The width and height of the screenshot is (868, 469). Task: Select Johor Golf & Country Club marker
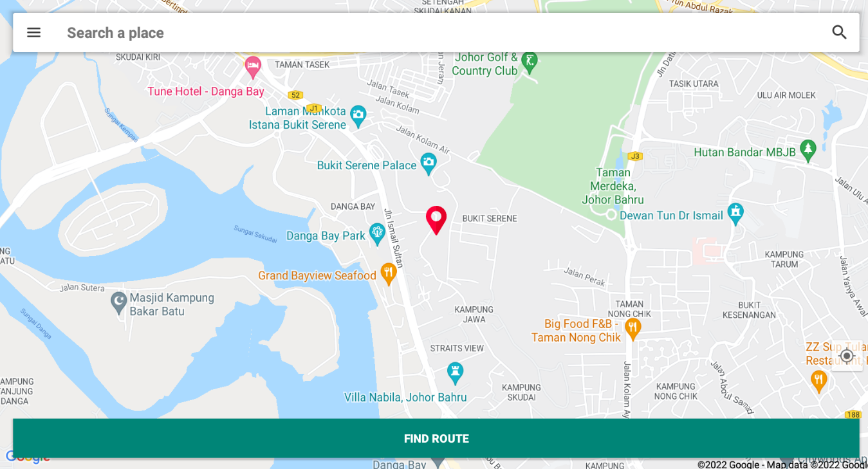pyautogui.click(x=529, y=62)
